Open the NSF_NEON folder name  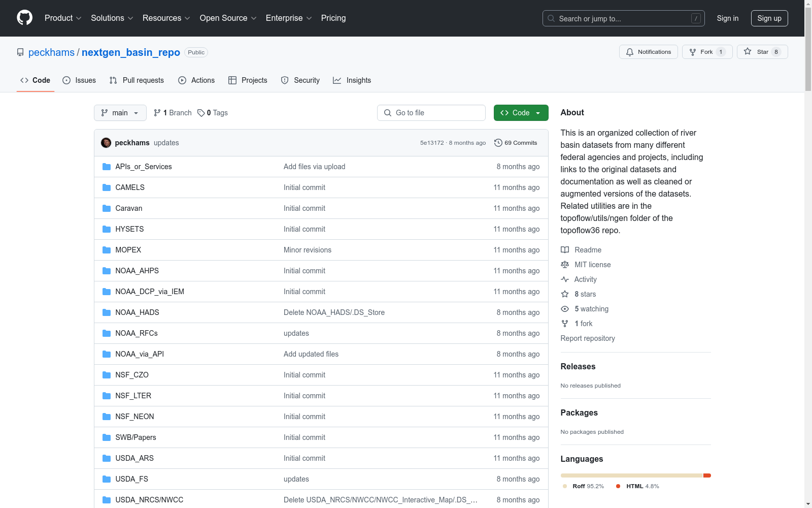(x=134, y=417)
